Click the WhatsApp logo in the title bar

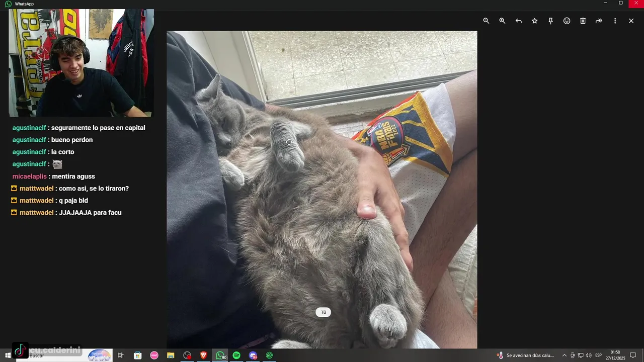pyautogui.click(x=8, y=4)
